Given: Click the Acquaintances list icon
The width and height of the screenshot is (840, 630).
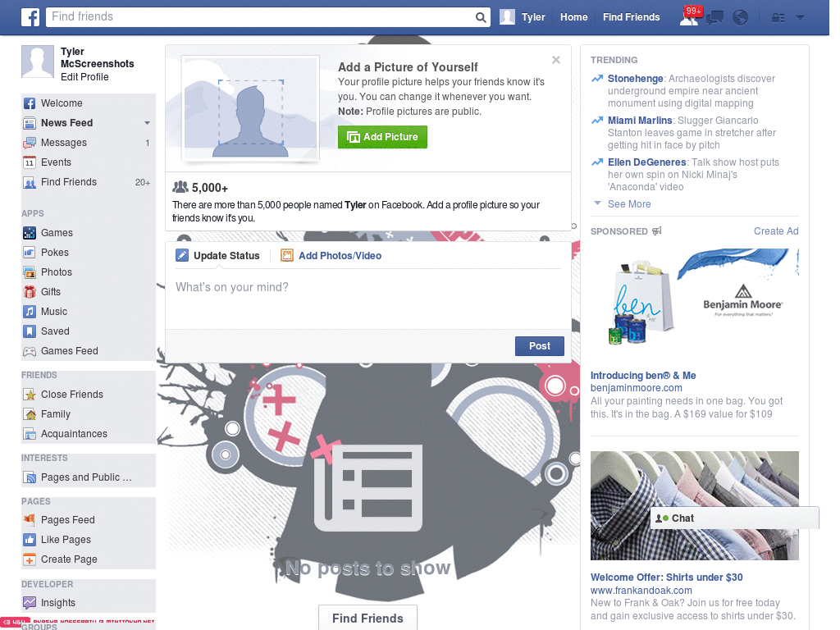Looking at the screenshot, I should (x=30, y=434).
